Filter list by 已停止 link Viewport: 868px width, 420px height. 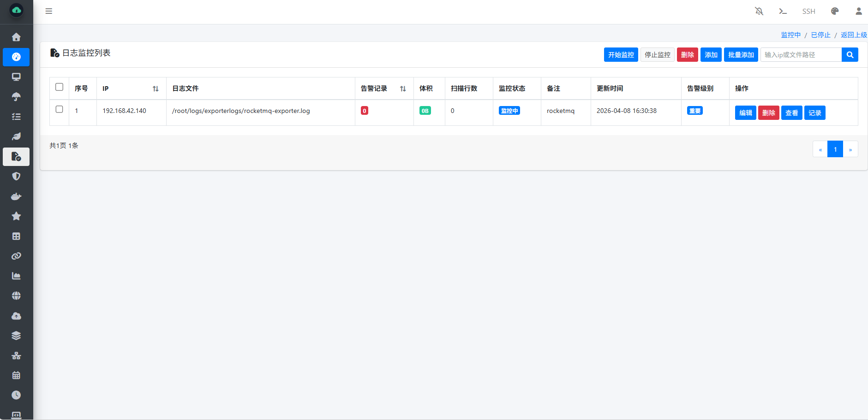(820, 35)
